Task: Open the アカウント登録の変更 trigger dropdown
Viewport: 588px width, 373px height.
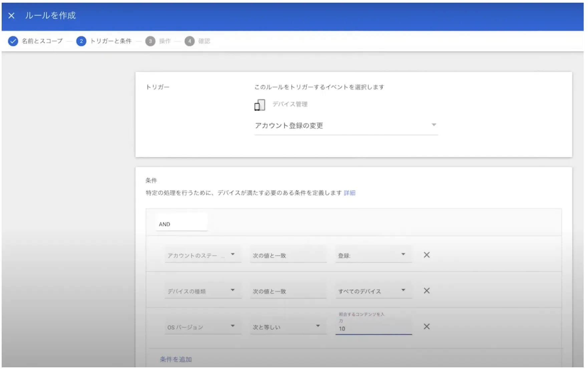Action: click(x=346, y=126)
